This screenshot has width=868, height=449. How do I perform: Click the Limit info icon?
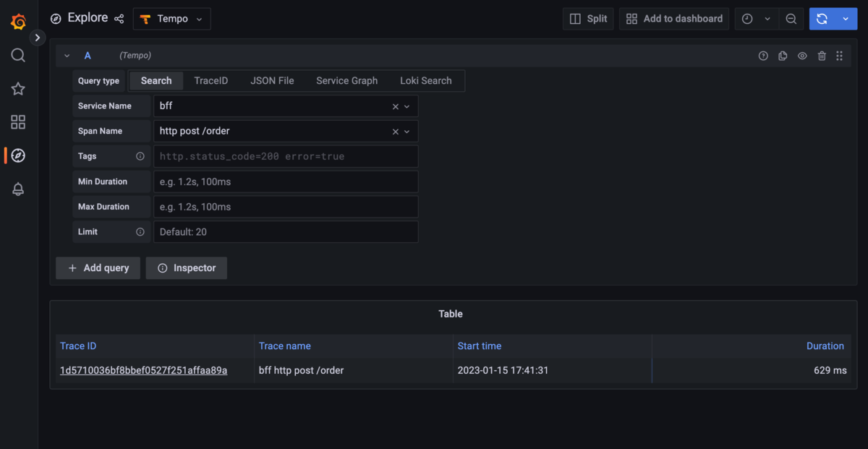tap(140, 232)
